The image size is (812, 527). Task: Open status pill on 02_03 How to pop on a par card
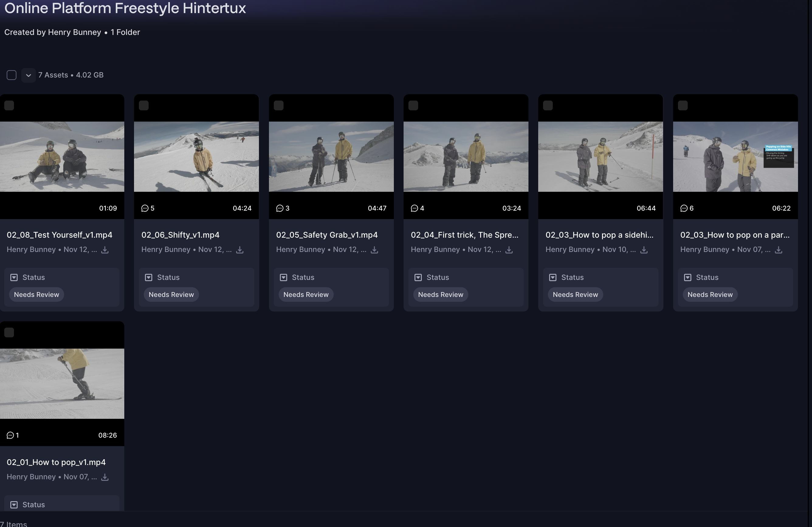point(710,295)
